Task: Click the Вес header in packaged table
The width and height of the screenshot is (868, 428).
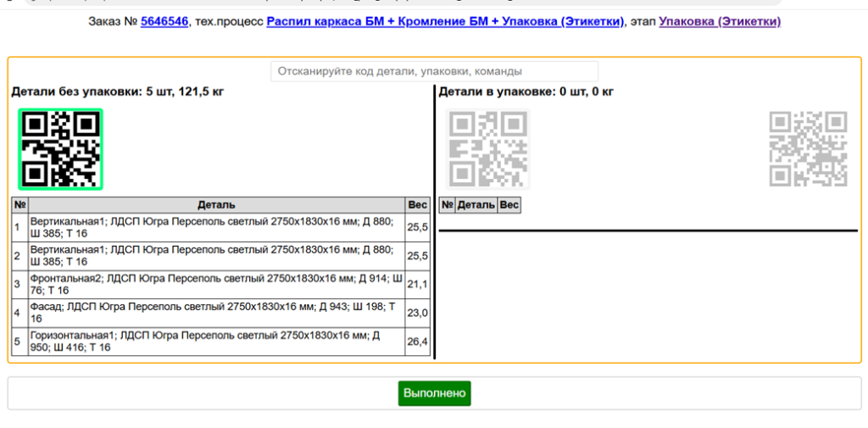Action: click(x=509, y=205)
